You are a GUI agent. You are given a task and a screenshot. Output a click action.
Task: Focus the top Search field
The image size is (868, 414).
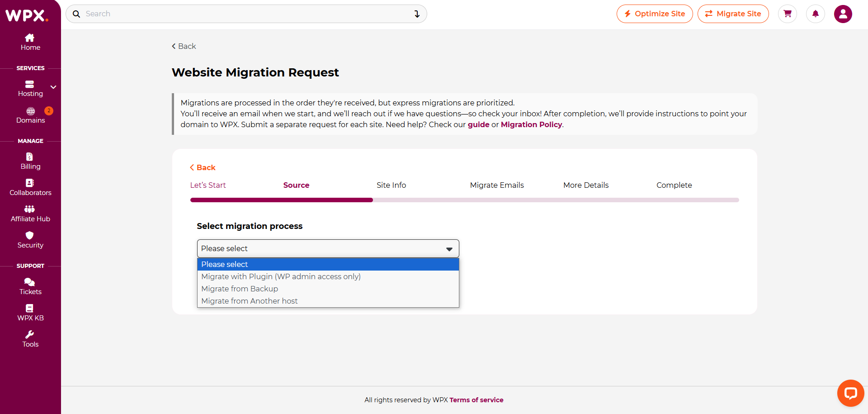click(x=246, y=14)
